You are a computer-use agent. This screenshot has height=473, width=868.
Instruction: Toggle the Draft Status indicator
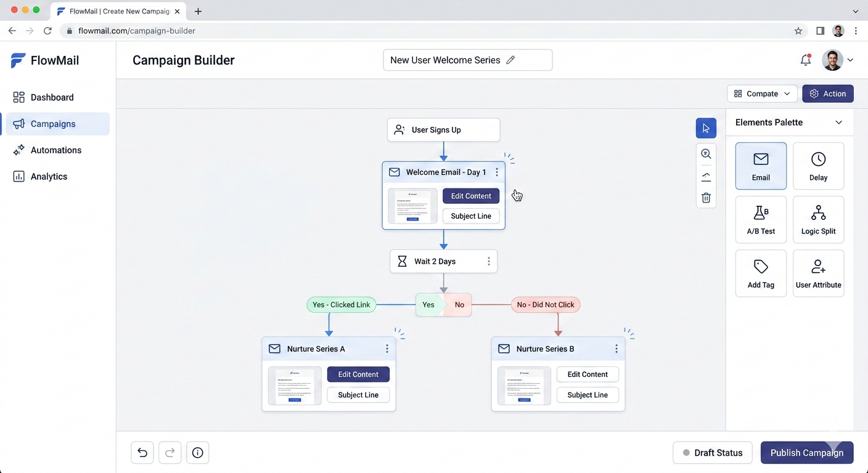coord(712,453)
